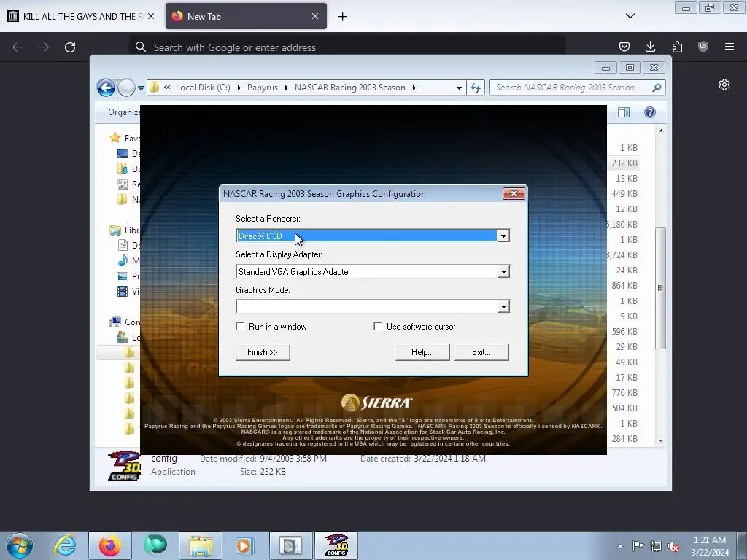Click the 776 KB size entry
The image size is (747, 560).
624,393
